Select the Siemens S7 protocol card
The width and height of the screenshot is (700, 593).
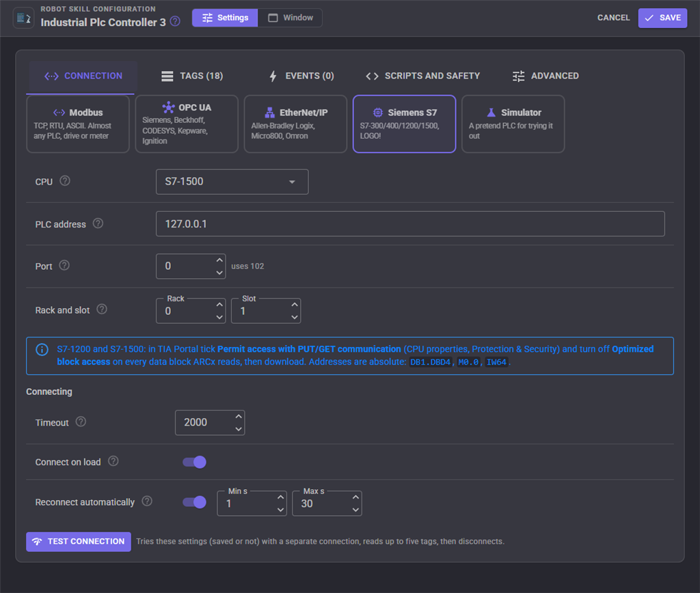[x=405, y=124]
